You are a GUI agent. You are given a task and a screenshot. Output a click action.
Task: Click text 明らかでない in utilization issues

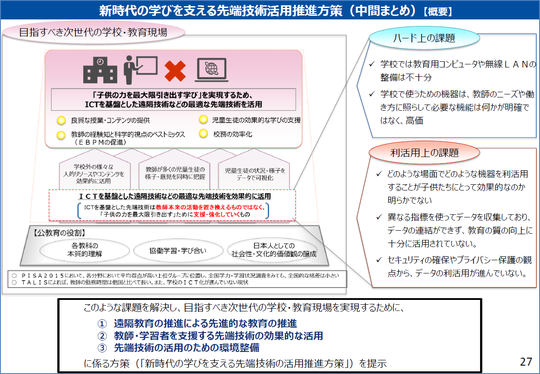(x=409, y=200)
